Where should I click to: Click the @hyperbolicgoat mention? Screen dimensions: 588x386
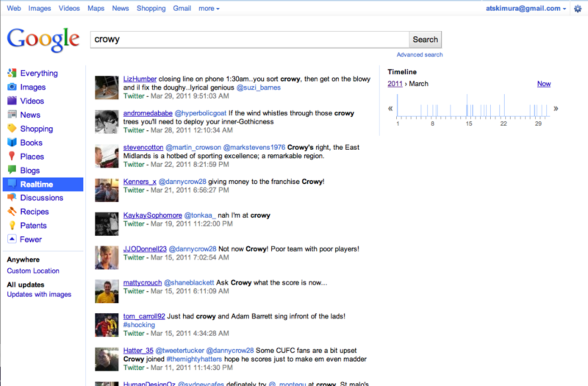tap(200, 113)
